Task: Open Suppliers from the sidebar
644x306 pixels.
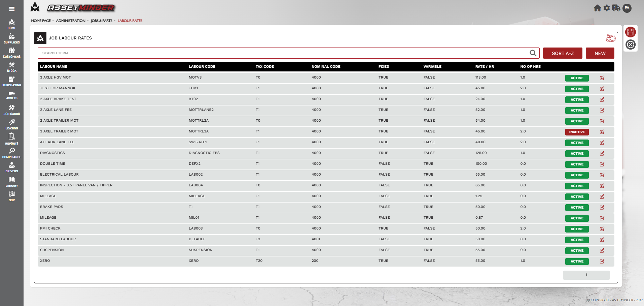Action: 12,38
